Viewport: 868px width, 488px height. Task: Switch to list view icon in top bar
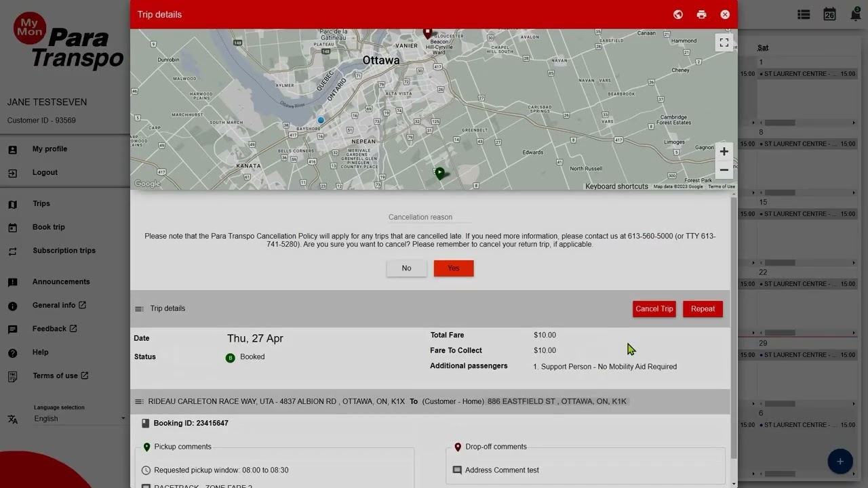[x=804, y=14]
